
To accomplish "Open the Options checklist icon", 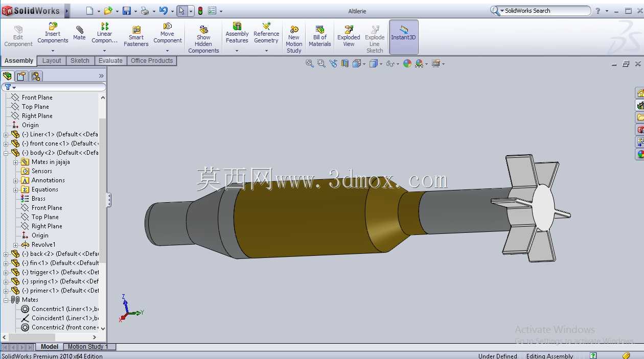I will [213, 11].
